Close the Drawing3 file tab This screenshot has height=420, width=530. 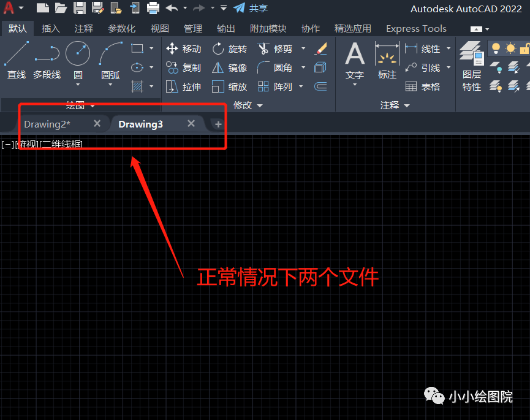coord(191,123)
